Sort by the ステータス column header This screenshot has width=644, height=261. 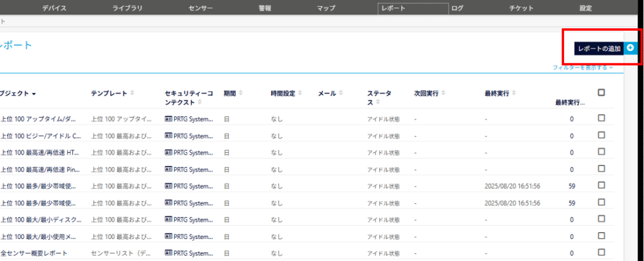coord(379,97)
